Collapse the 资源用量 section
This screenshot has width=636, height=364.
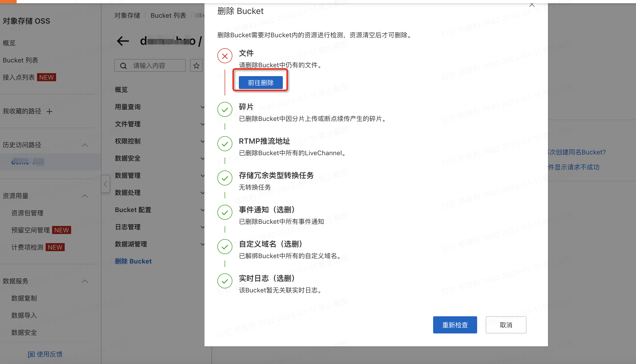coord(85,196)
